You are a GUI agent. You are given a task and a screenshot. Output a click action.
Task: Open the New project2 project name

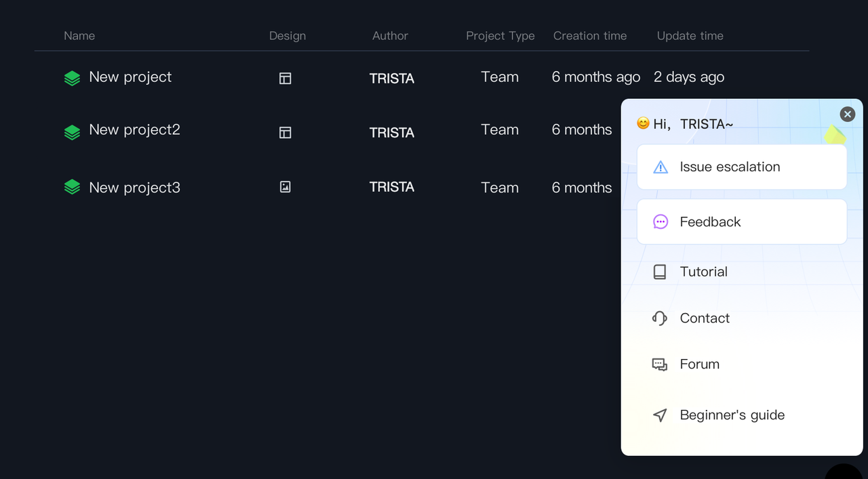134,130
